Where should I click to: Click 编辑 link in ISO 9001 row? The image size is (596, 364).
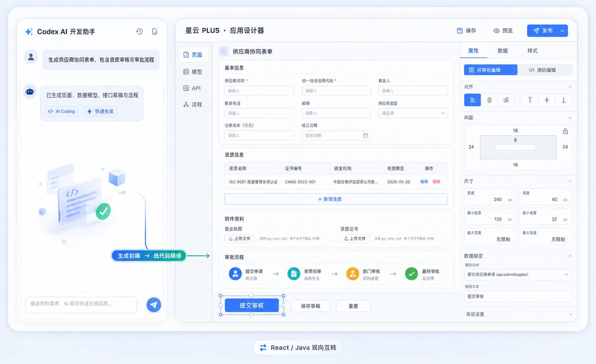tap(424, 182)
